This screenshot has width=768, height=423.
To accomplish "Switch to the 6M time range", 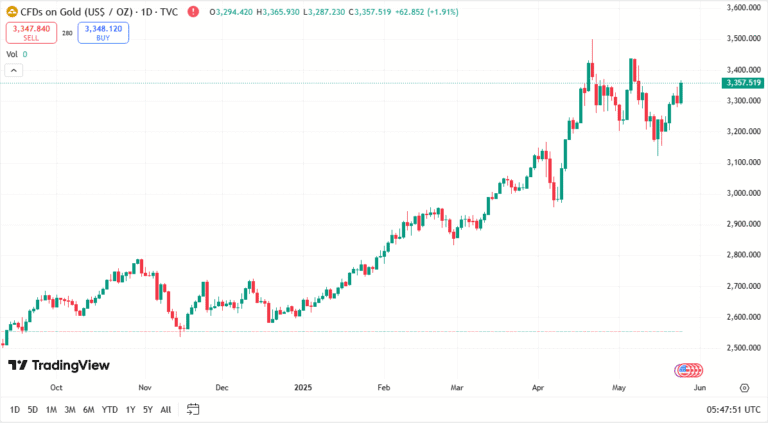I will tap(89, 409).
